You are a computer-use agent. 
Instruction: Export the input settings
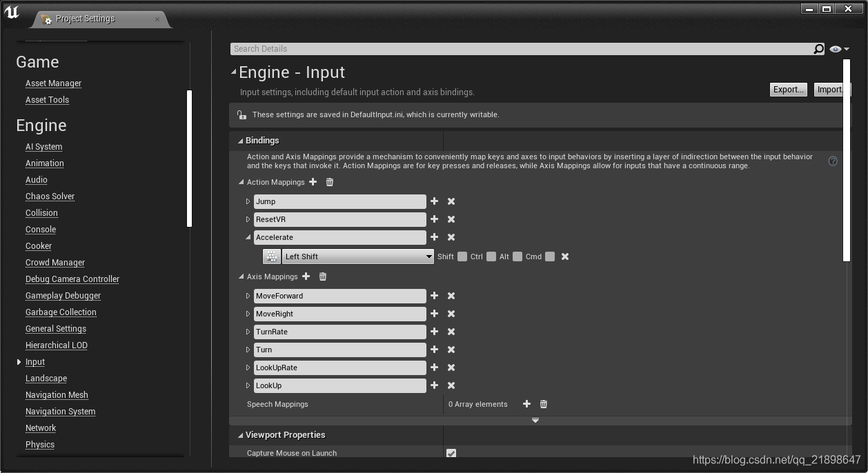(x=788, y=89)
